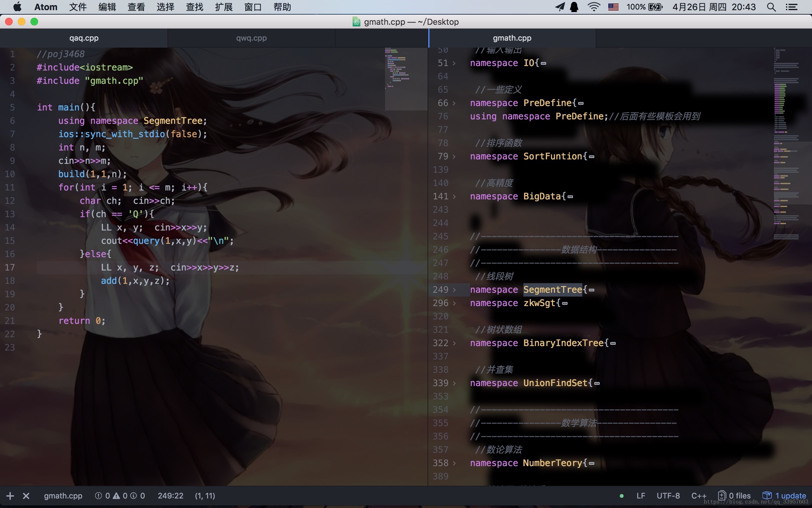Expand the namespace SortFuntion fold arrow
This screenshot has height=508, width=812.
pyautogui.click(x=454, y=157)
